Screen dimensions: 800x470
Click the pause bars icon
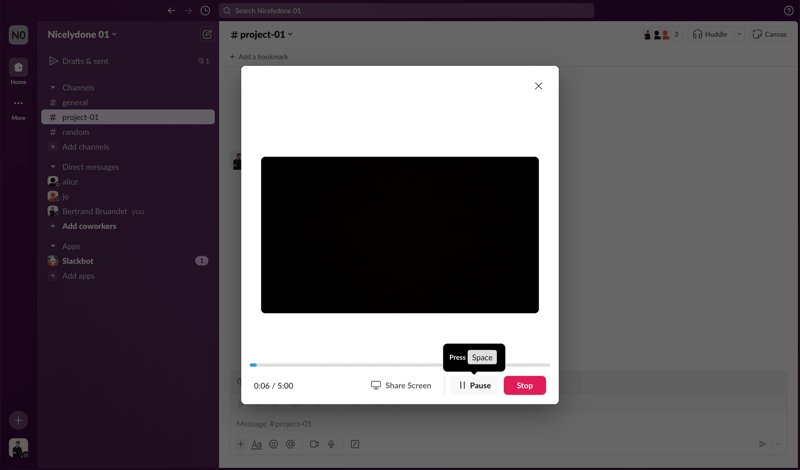coord(462,385)
